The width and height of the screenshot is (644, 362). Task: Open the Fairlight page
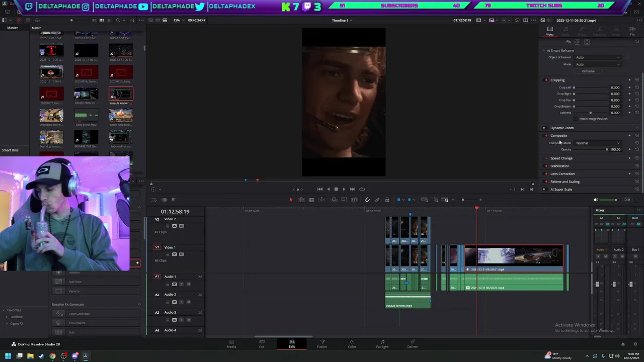coord(382,344)
